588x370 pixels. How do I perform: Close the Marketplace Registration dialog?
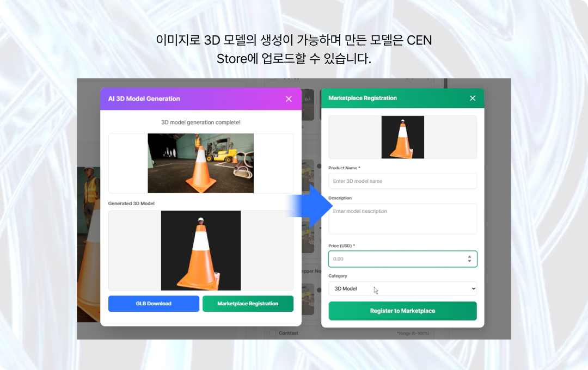point(473,98)
